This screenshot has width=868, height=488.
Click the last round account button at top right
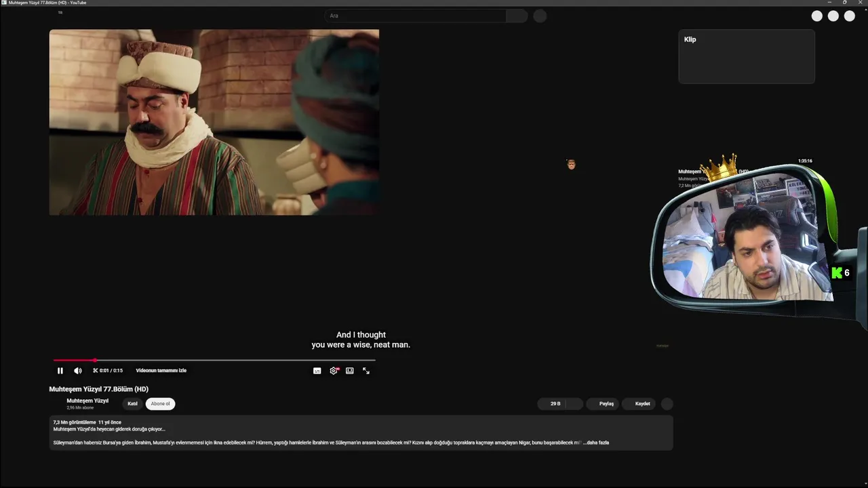[x=850, y=16]
